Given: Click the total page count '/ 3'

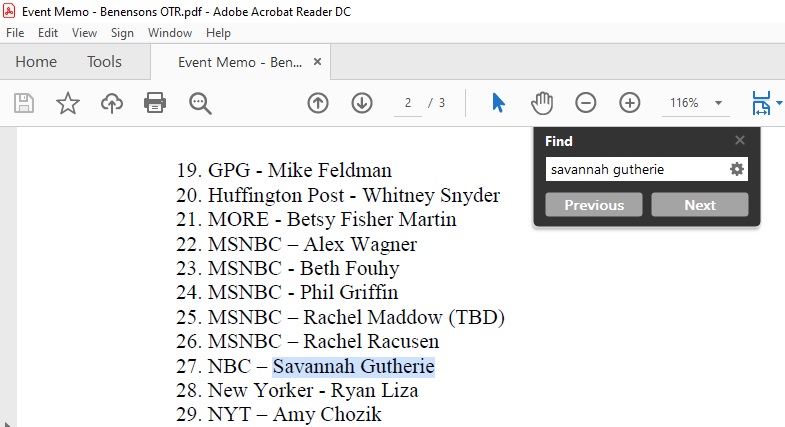Looking at the screenshot, I should (x=437, y=103).
